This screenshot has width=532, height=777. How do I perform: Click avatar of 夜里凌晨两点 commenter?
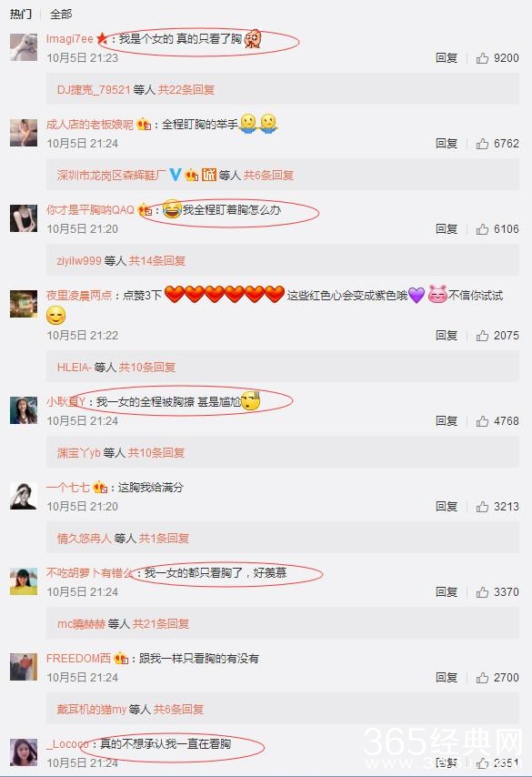(24, 304)
